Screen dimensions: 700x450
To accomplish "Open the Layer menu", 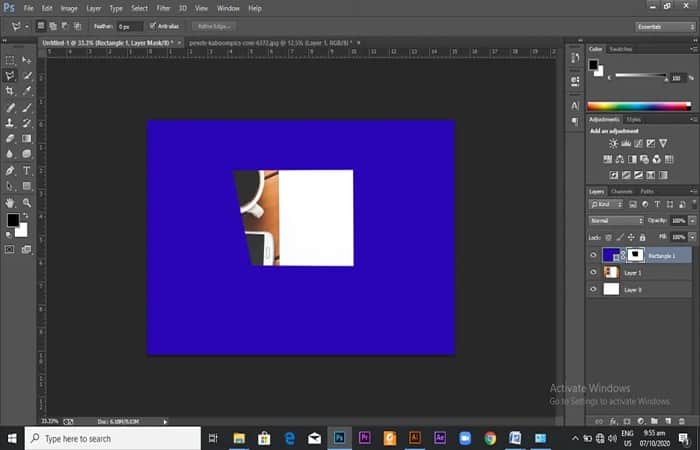I will tap(93, 8).
